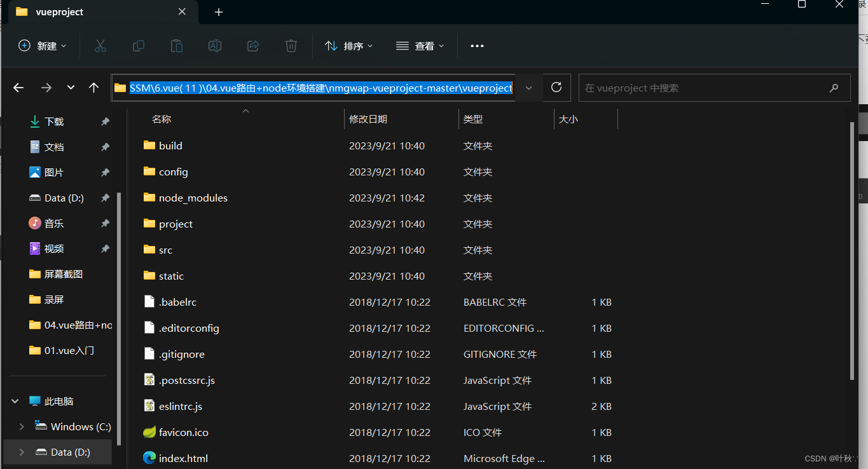This screenshot has height=469, width=868.
Task: Click the Cut scissors icon
Action: click(x=100, y=46)
